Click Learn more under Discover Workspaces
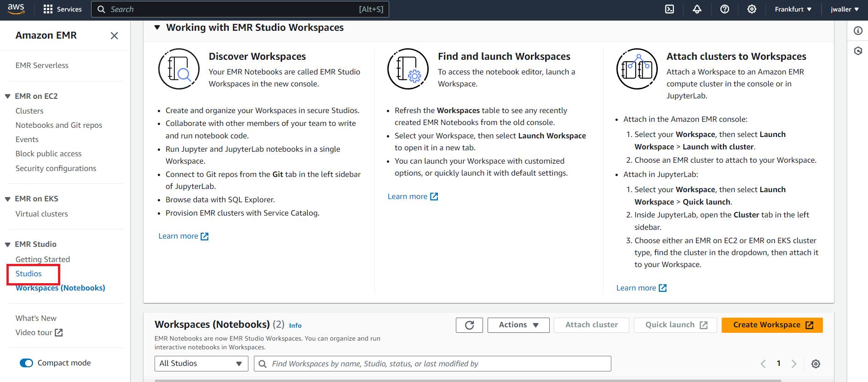 click(184, 236)
